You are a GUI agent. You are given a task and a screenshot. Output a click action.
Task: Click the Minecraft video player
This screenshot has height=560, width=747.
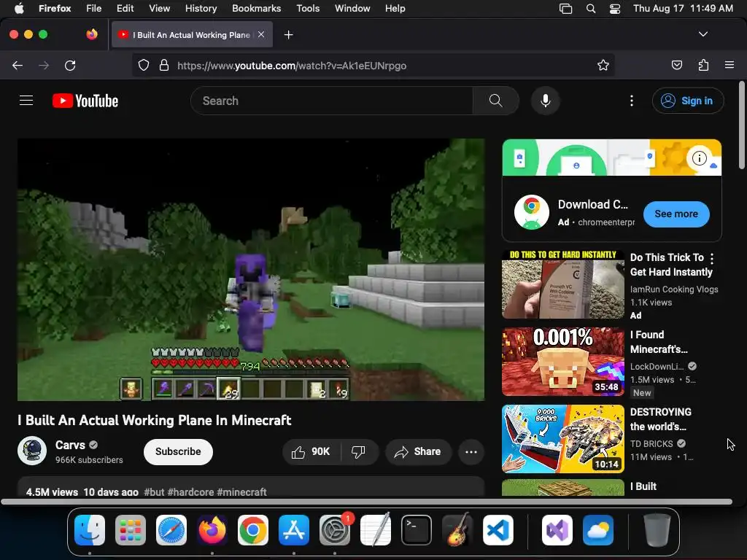(x=251, y=270)
